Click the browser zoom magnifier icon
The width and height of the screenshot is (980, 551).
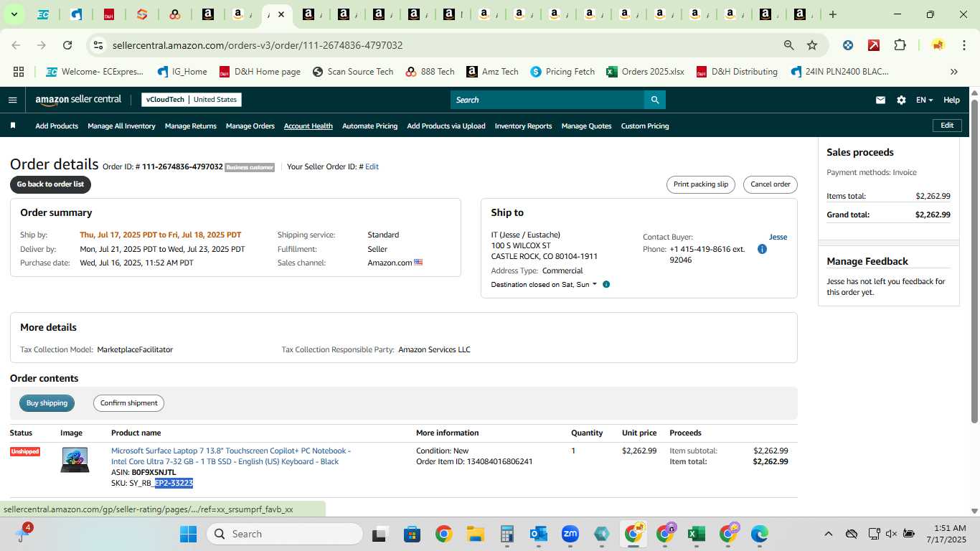(x=789, y=45)
